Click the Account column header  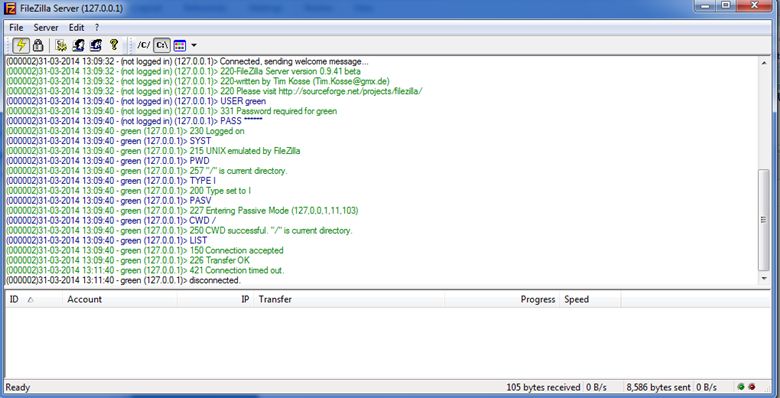click(120, 299)
